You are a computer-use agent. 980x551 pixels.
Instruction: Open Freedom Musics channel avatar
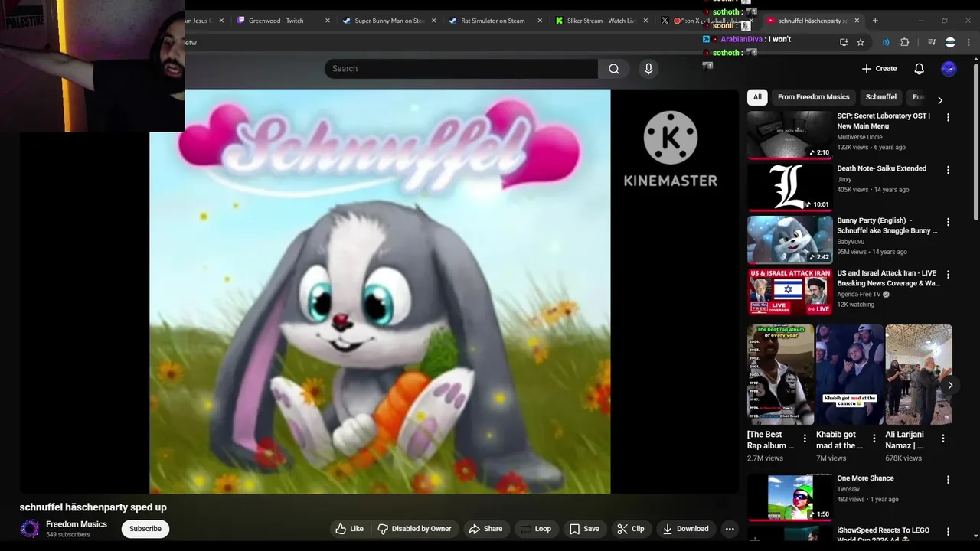pyautogui.click(x=29, y=529)
